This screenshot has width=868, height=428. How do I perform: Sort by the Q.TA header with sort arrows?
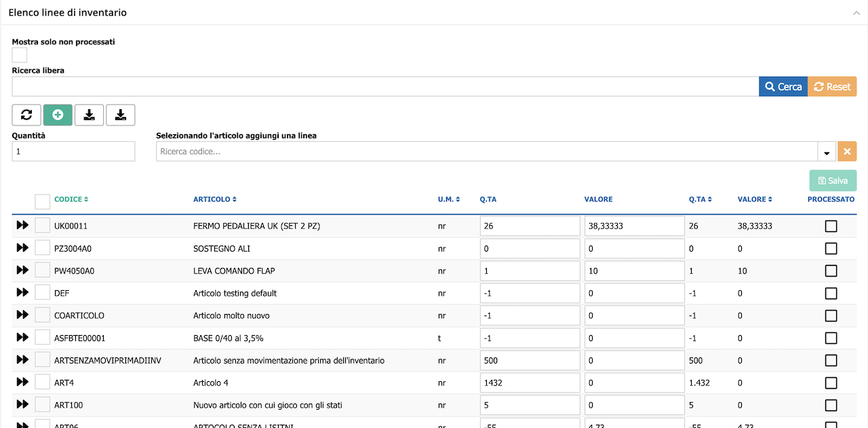701,199
